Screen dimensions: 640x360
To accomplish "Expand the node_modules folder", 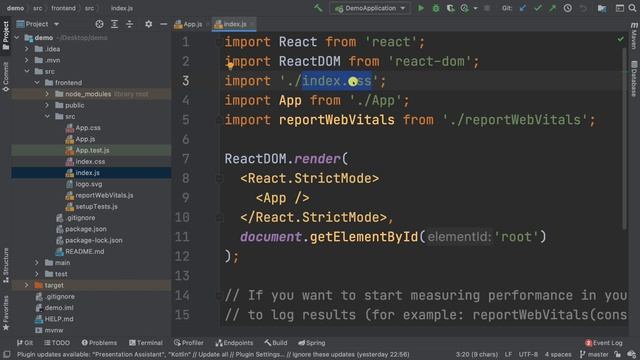I will [47, 94].
